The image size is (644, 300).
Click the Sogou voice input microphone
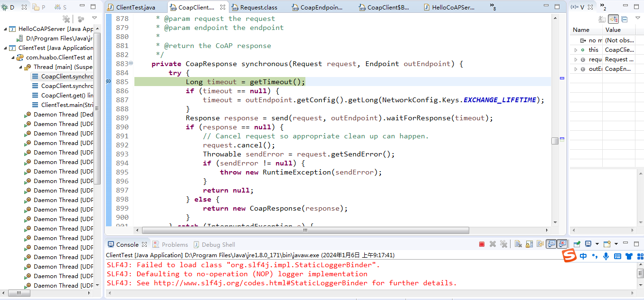[x=606, y=256]
